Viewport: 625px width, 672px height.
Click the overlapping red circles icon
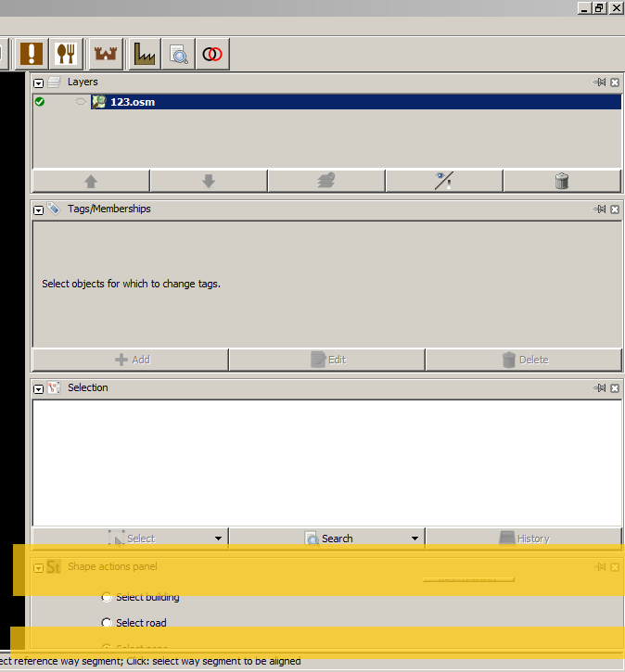click(x=212, y=54)
